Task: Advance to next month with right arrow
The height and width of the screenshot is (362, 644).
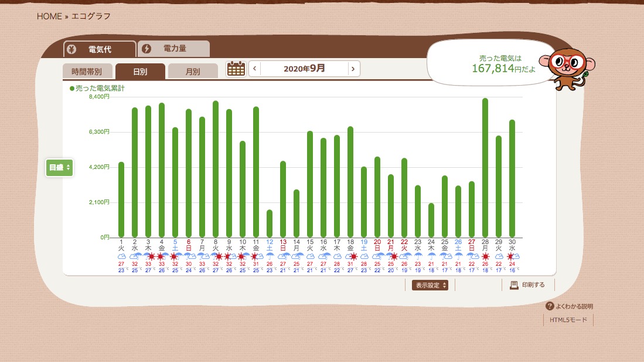Action: coord(353,69)
